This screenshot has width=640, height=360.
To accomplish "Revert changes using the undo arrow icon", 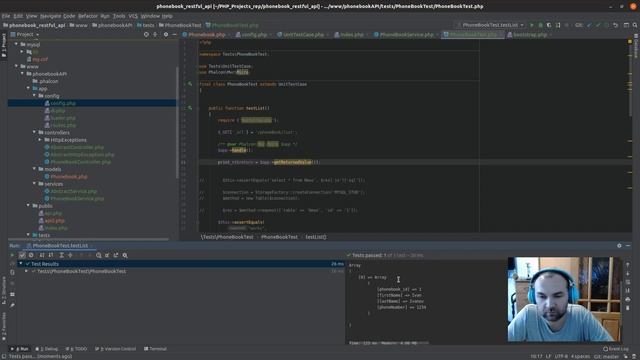I will click(615, 25).
